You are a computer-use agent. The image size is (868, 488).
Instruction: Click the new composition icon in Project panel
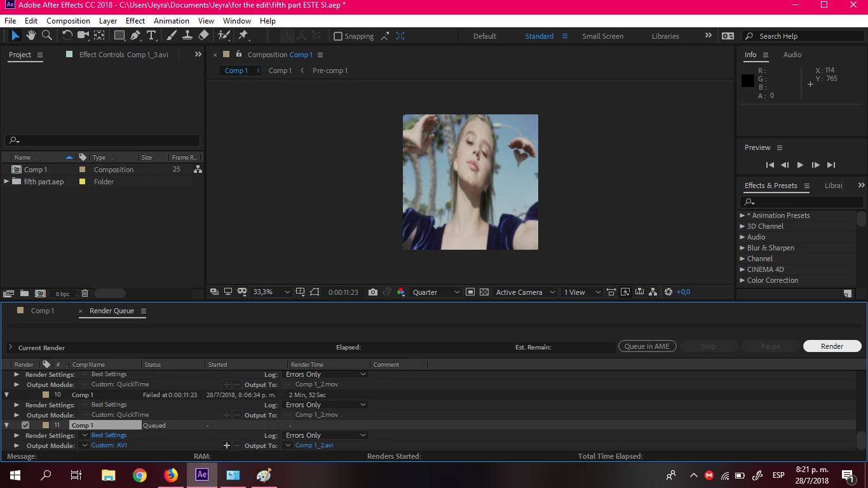40,294
